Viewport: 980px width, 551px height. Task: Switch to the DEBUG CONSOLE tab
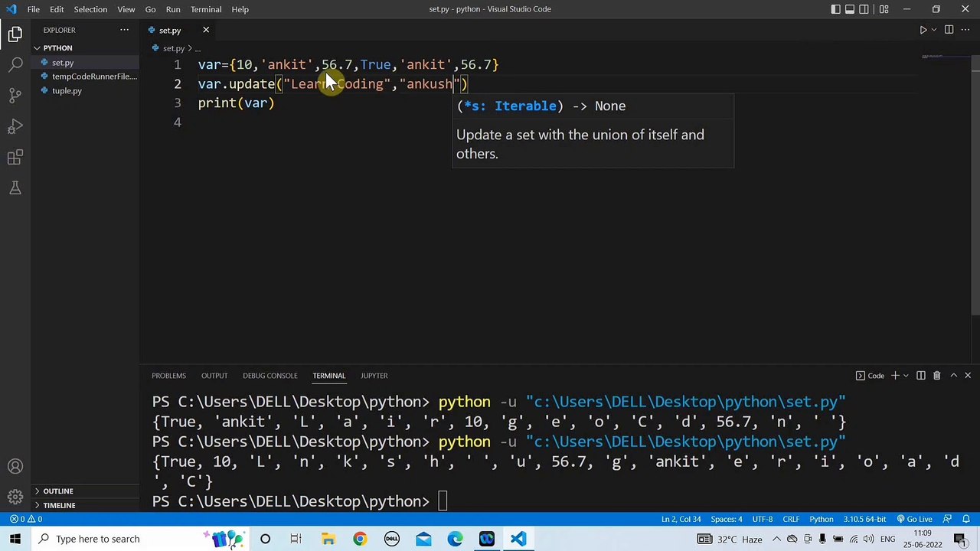click(270, 376)
